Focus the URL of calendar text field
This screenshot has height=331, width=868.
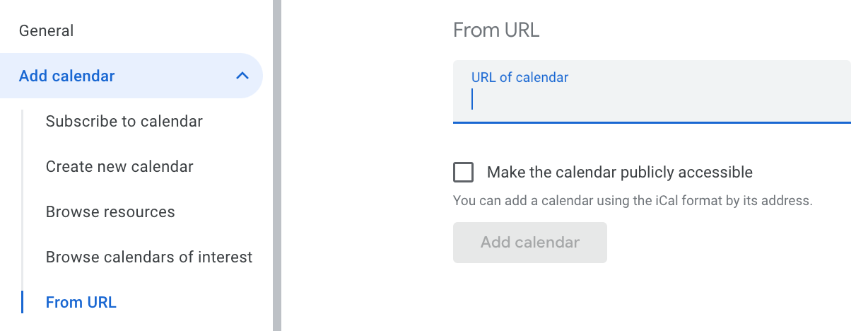click(652, 100)
